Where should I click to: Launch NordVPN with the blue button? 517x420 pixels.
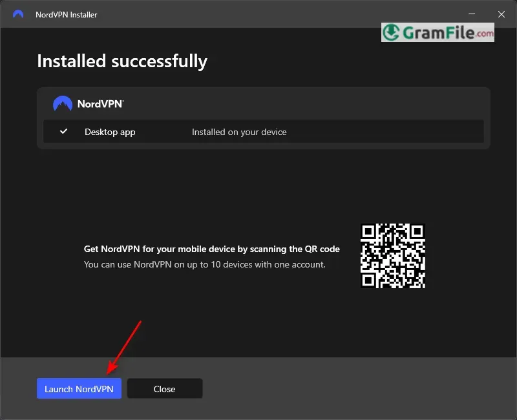(x=79, y=389)
